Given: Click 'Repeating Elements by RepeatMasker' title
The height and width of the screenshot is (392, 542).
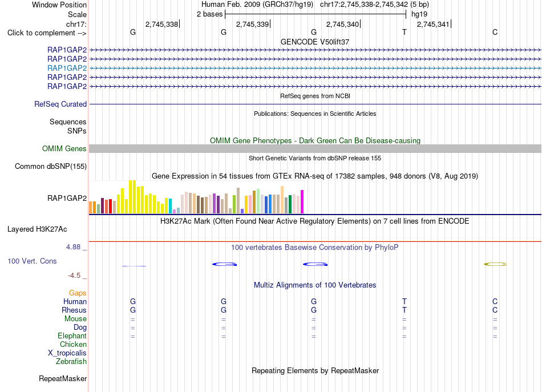Looking at the screenshot, I should [x=315, y=371].
